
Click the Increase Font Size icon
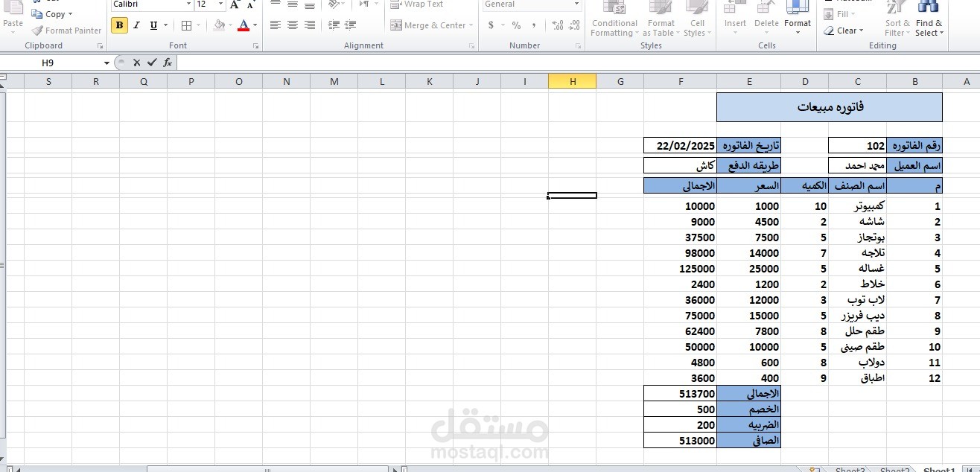[235, 4]
